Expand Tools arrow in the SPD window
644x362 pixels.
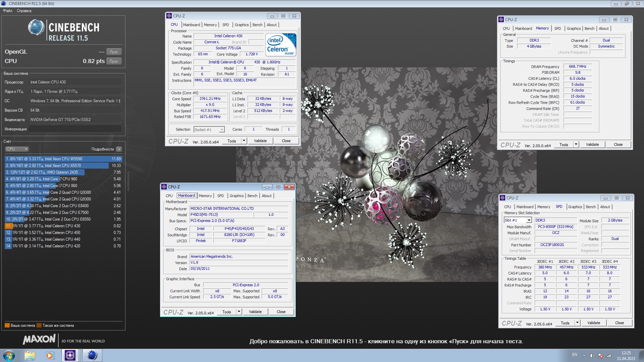coord(578,323)
